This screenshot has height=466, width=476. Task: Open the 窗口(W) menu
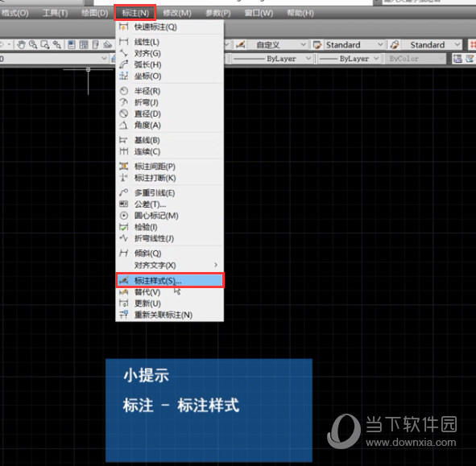[x=259, y=13]
